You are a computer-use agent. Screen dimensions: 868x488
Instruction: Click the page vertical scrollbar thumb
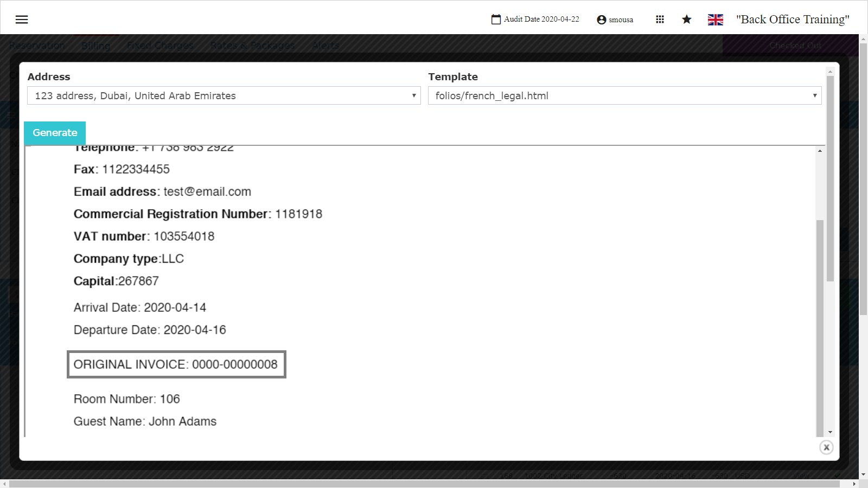(863, 179)
